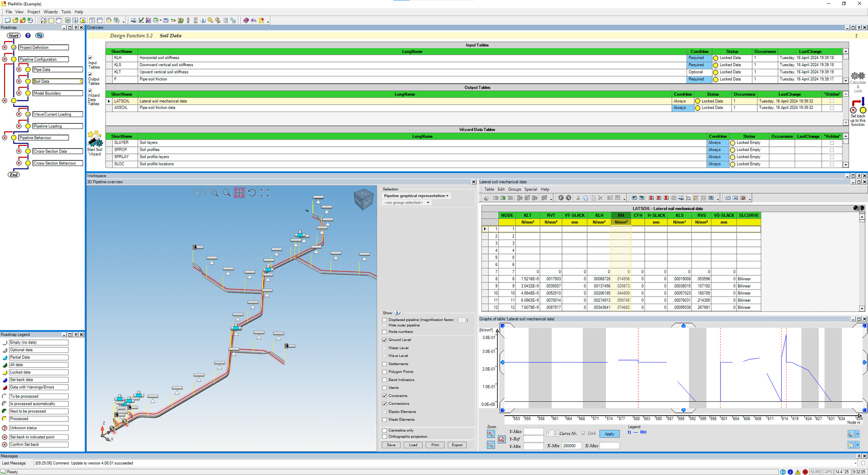868x475 pixels.
Task: Open the Pipeline graphical representation dropdown
Action: [x=447, y=196]
